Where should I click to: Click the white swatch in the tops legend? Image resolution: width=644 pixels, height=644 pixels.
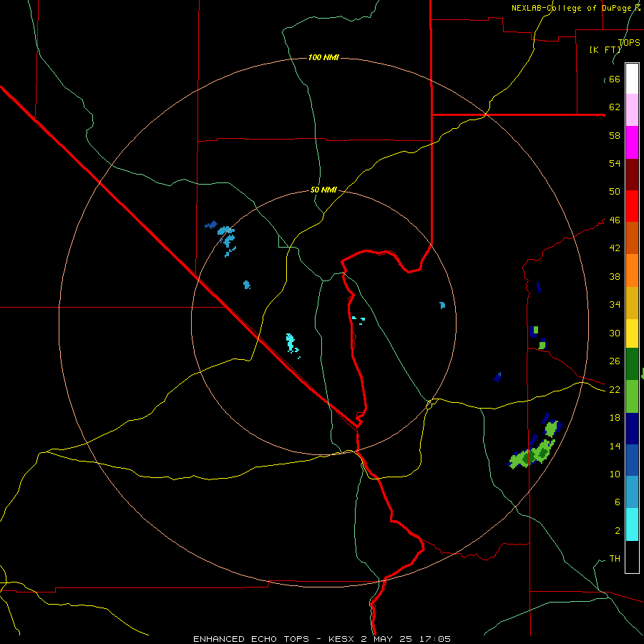(632, 79)
